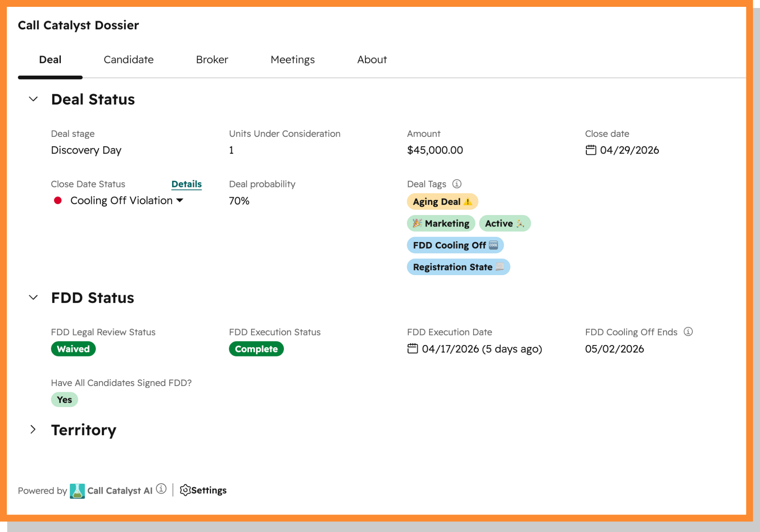Go to the Meetings tab
Image resolution: width=760 pixels, height=532 pixels.
292,60
